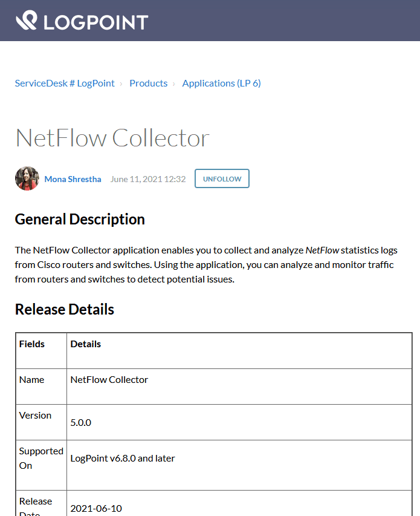
Task: Go to the Products breadcrumb link
Action: (148, 83)
